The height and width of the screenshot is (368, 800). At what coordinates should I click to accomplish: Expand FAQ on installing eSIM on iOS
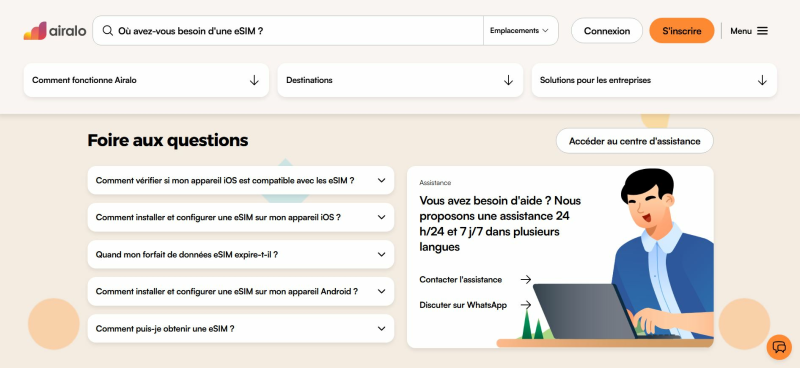tap(241, 217)
